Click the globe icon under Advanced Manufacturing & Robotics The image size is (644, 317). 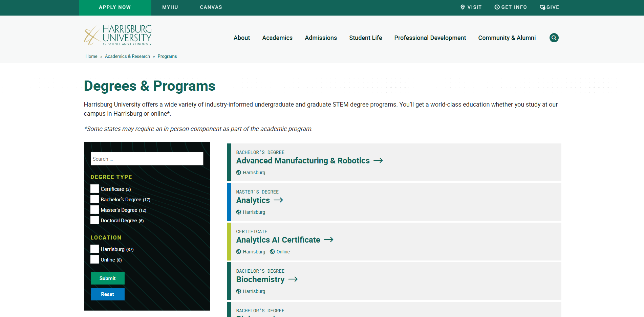pos(239,173)
